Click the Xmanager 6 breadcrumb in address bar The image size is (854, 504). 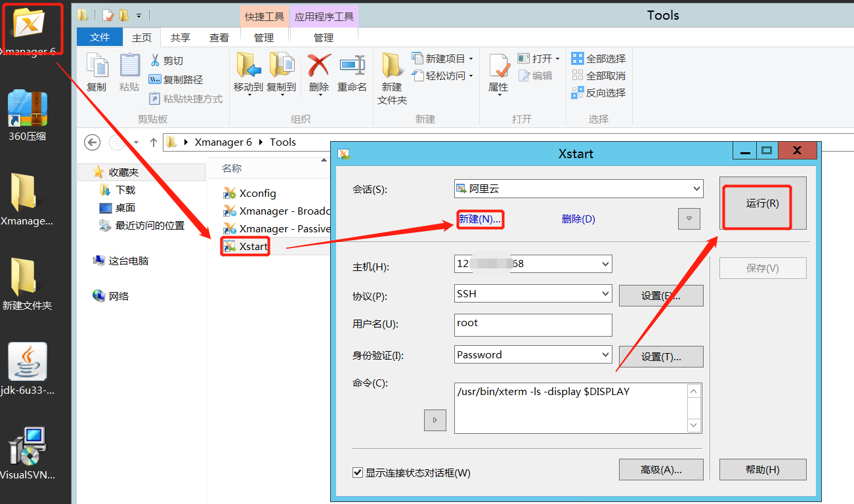click(x=223, y=142)
